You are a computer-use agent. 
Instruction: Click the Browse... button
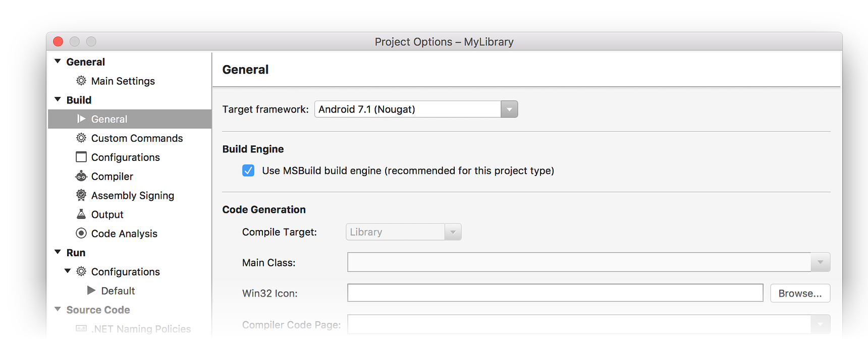tap(800, 294)
